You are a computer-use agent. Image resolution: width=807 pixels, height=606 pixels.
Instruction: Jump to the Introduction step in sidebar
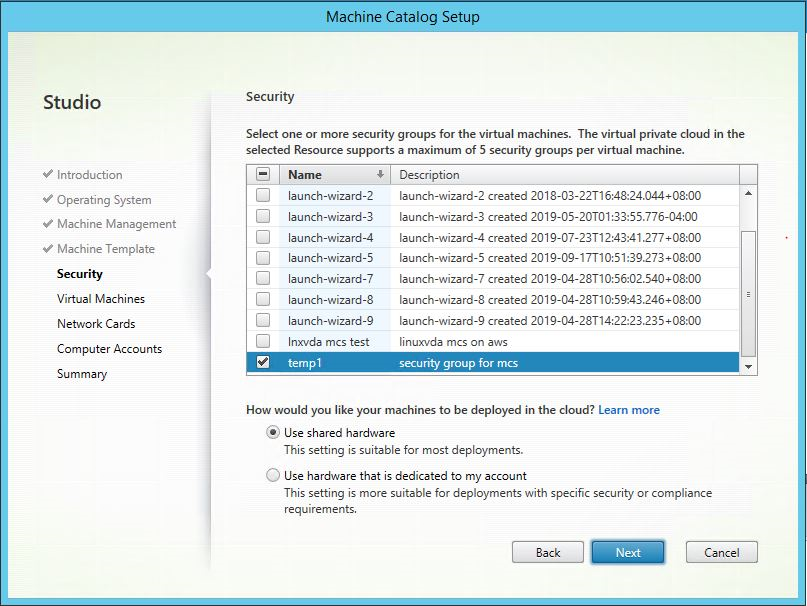tap(89, 175)
